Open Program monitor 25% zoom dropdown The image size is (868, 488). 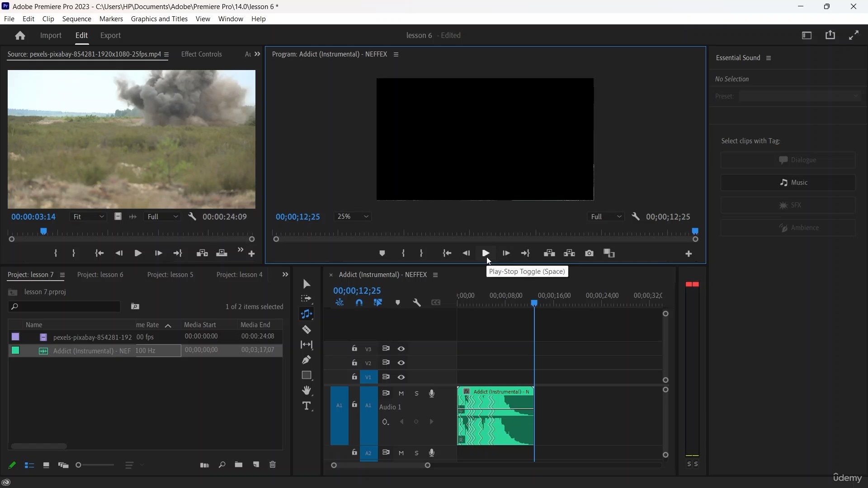[x=353, y=217]
